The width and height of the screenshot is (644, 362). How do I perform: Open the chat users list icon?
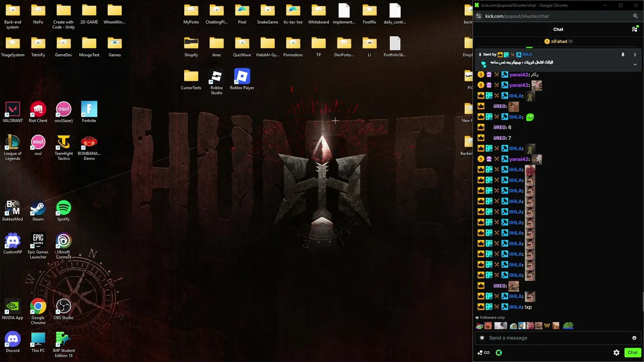click(x=634, y=29)
